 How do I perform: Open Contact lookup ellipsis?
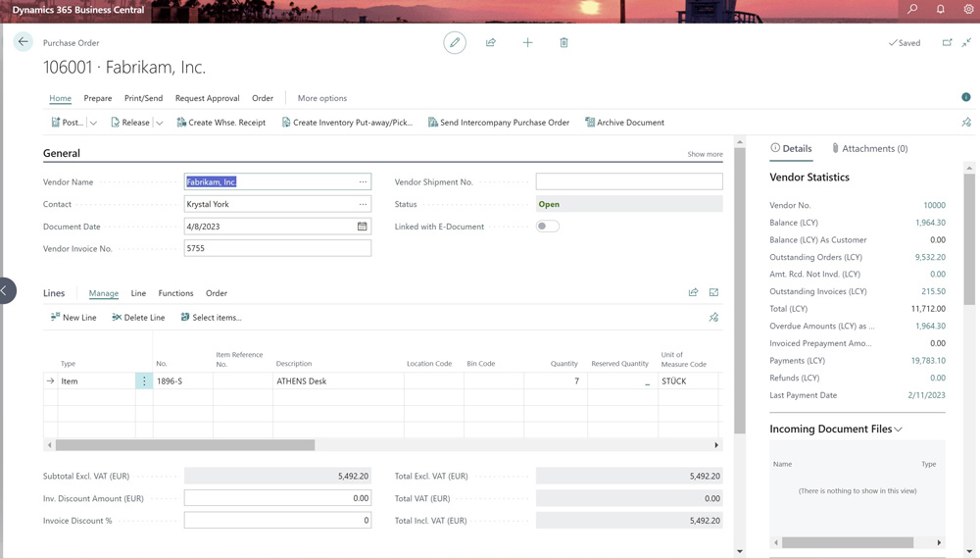363,204
